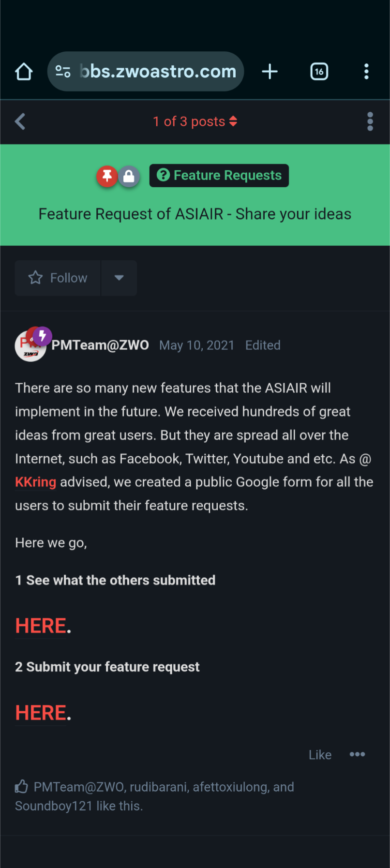This screenshot has height=868, width=390.
Task: Click the PMTeam@ZWO avatar
Action: point(30,345)
